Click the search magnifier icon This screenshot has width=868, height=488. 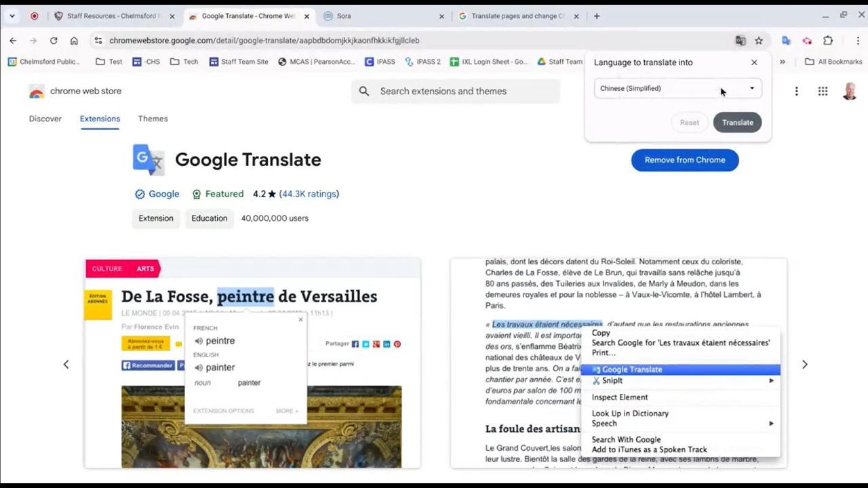[x=364, y=91]
